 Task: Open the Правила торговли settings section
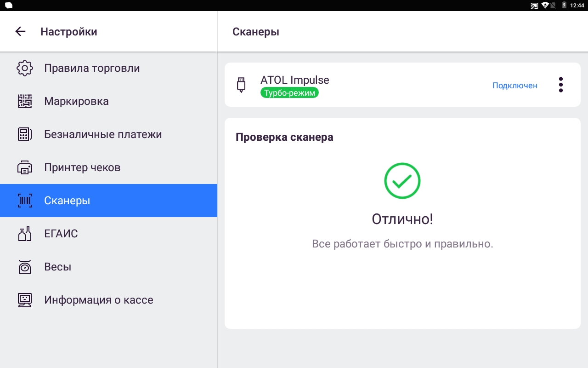(x=92, y=68)
